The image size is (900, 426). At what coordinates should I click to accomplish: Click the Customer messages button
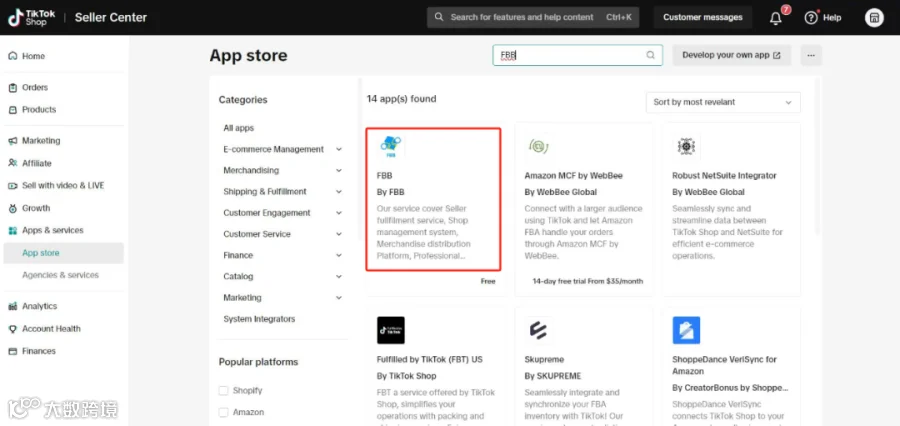[703, 17]
